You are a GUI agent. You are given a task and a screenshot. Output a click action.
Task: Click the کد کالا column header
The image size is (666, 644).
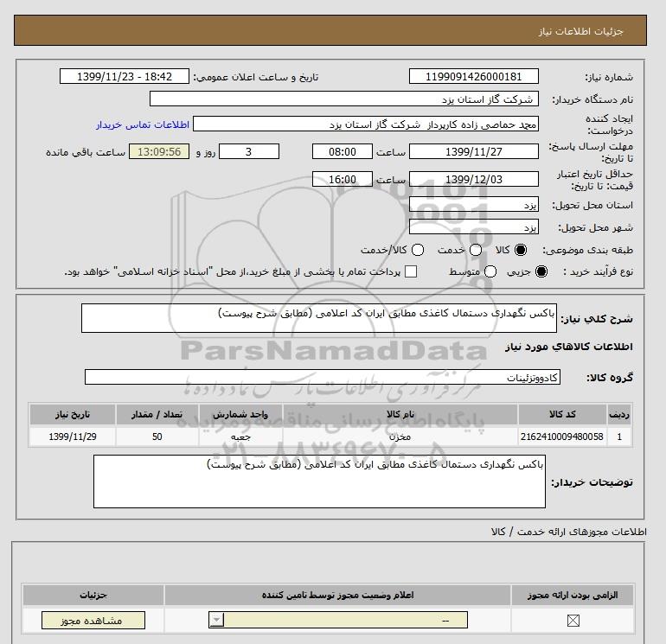(x=562, y=414)
